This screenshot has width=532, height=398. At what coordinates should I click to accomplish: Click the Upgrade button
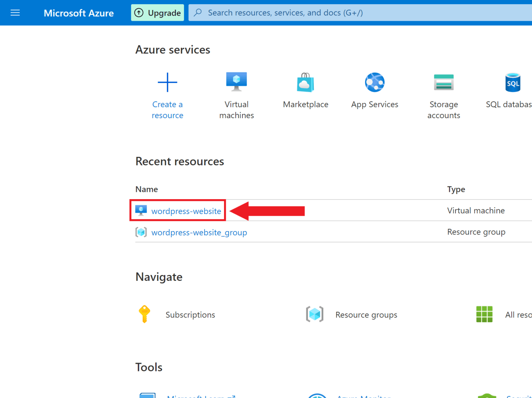(x=157, y=13)
